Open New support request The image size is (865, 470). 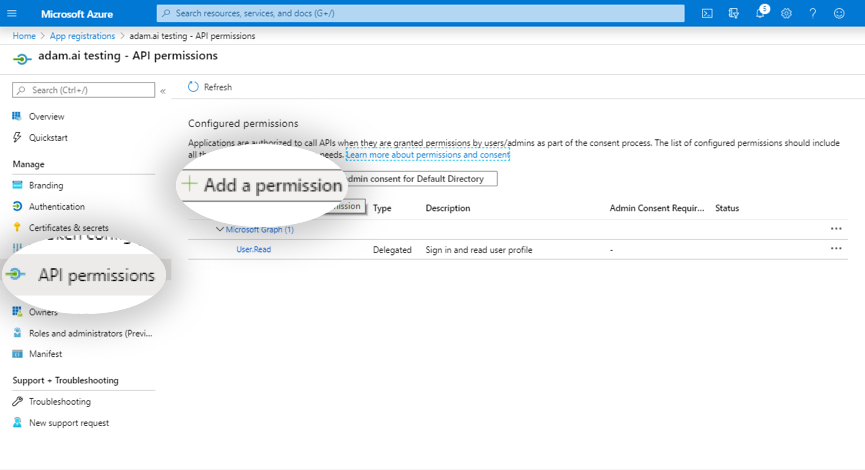(x=69, y=423)
